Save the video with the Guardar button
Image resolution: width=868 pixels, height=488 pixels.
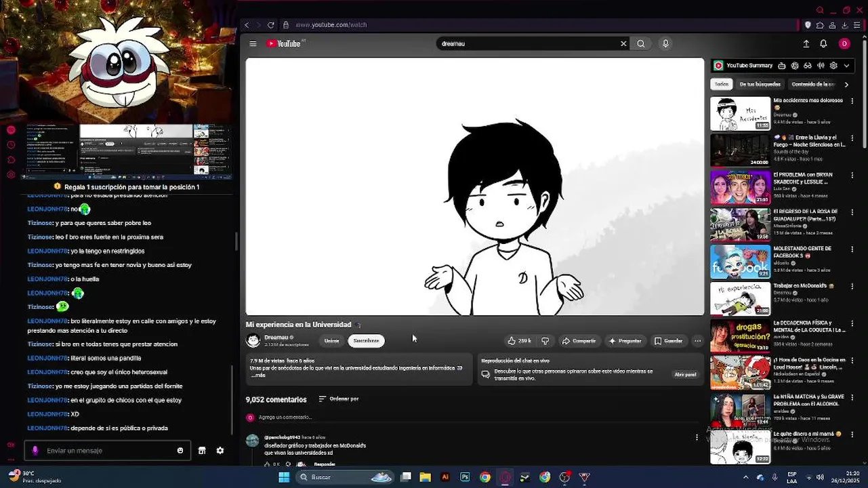point(668,341)
